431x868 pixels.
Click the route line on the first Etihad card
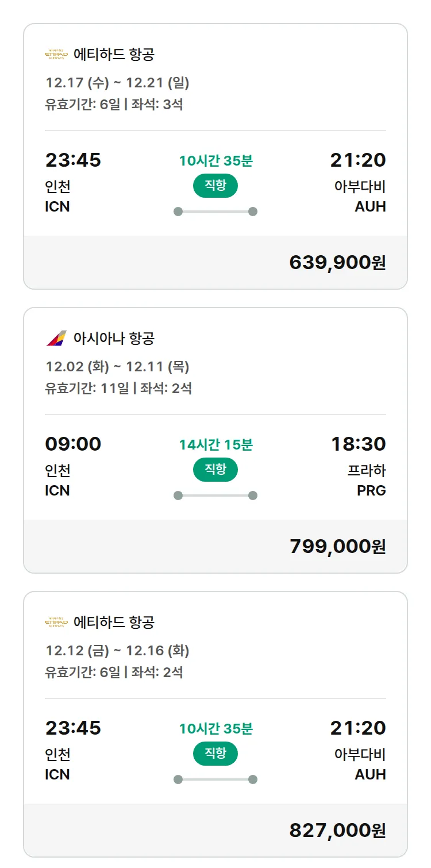[215, 210]
